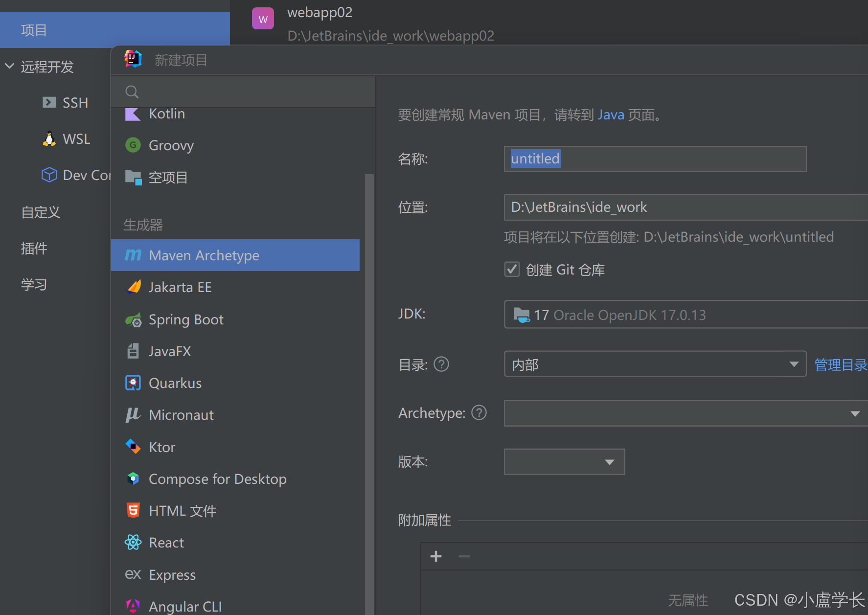The height and width of the screenshot is (615, 868).
Task: Click the SSH terminal icon
Action: pos(49,102)
